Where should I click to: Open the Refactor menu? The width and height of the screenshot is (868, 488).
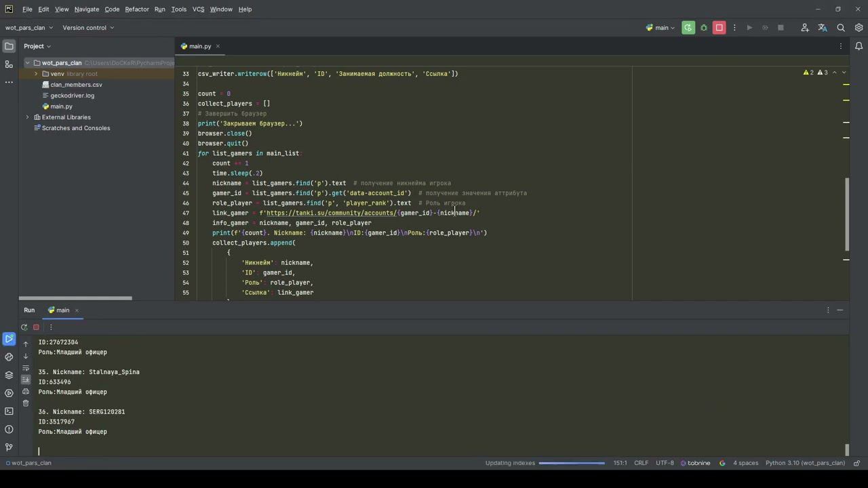coord(136,9)
